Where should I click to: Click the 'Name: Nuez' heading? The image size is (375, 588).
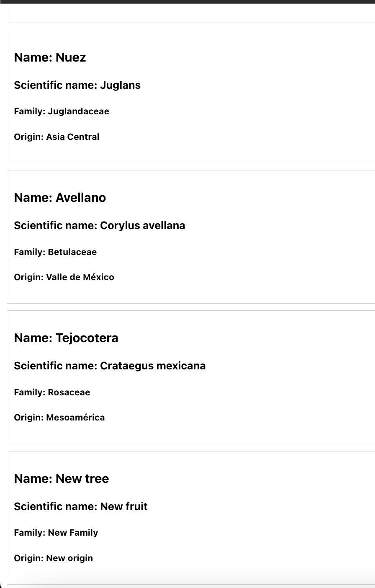50,57
